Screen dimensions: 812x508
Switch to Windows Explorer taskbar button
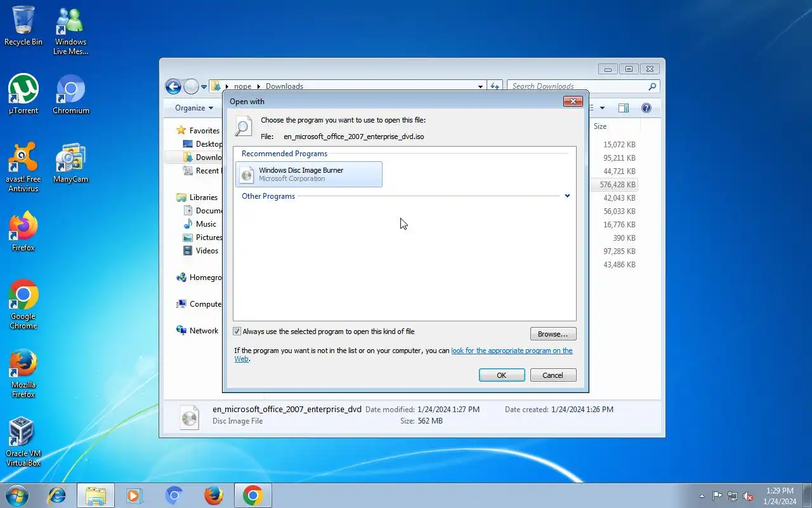tap(96, 495)
